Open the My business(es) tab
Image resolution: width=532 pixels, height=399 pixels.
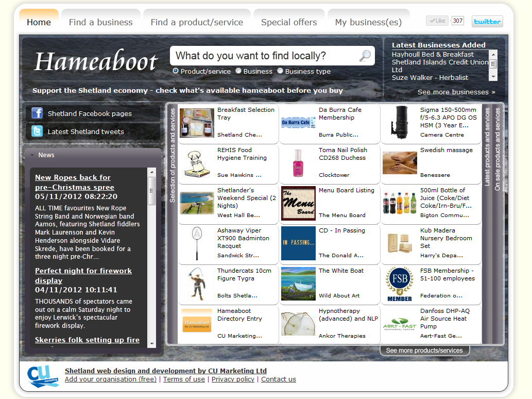tap(368, 22)
